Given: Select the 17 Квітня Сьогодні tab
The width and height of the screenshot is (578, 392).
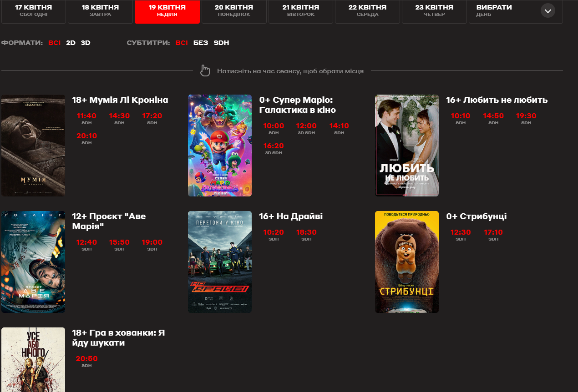Looking at the screenshot, I should [34, 11].
